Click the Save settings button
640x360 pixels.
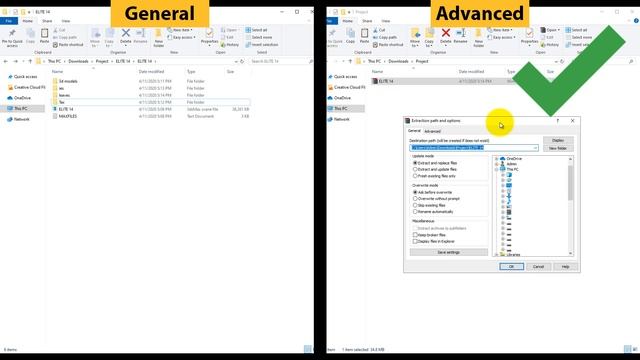click(x=449, y=253)
